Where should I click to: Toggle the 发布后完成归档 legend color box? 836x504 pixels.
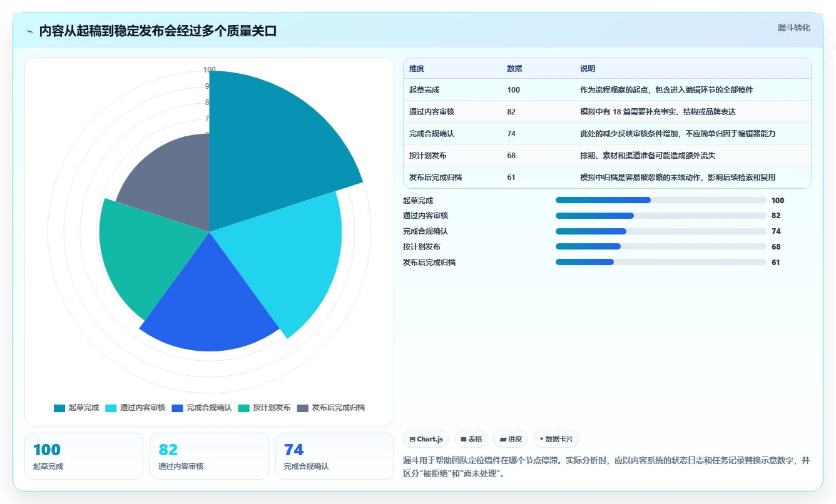pos(302,408)
